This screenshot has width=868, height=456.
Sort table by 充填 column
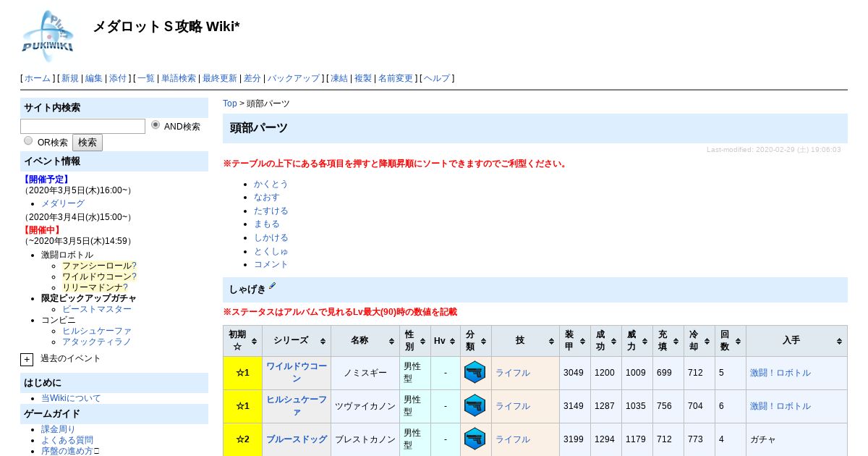tap(668, 341)
